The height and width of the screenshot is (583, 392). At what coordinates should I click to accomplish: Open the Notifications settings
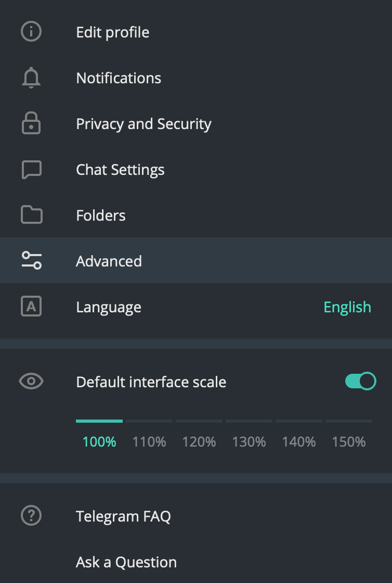coord(119,78)
